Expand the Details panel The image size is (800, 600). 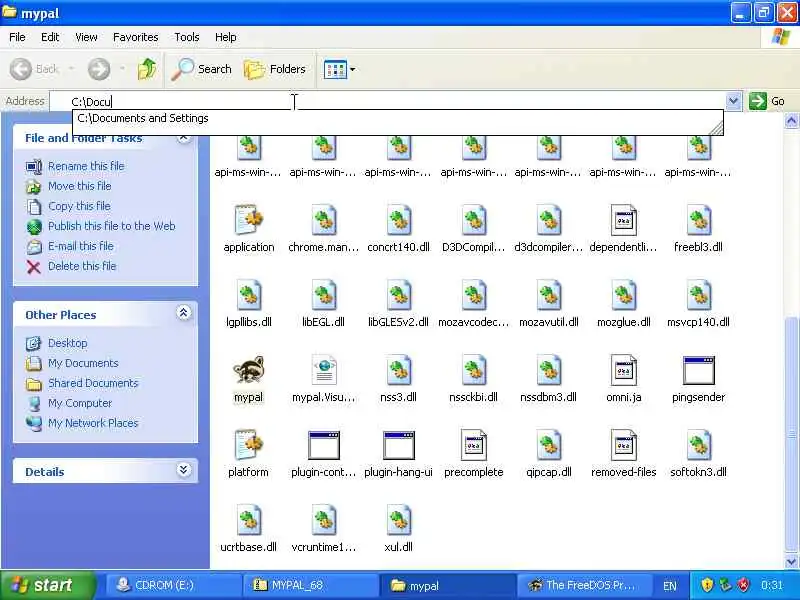184,470
